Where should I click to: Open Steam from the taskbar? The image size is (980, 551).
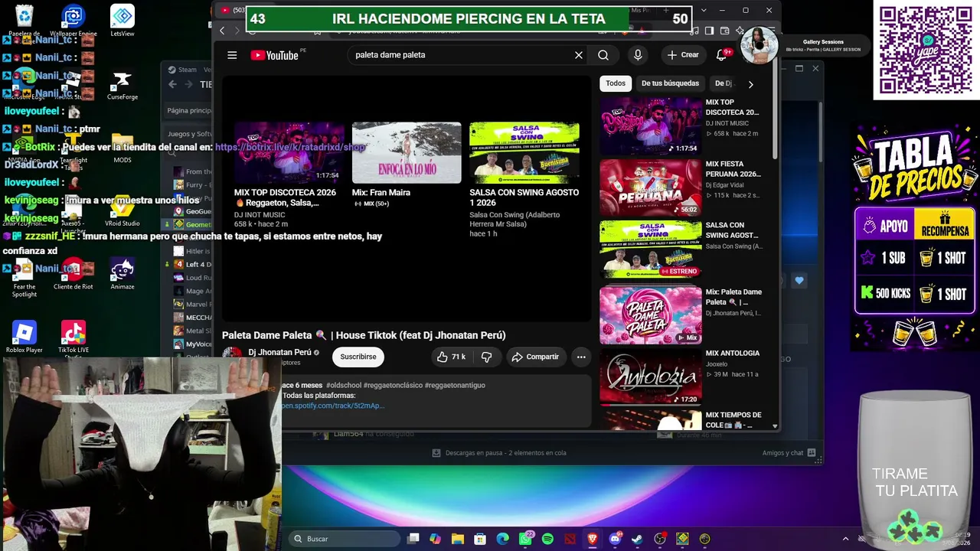[x=637, y=539]
